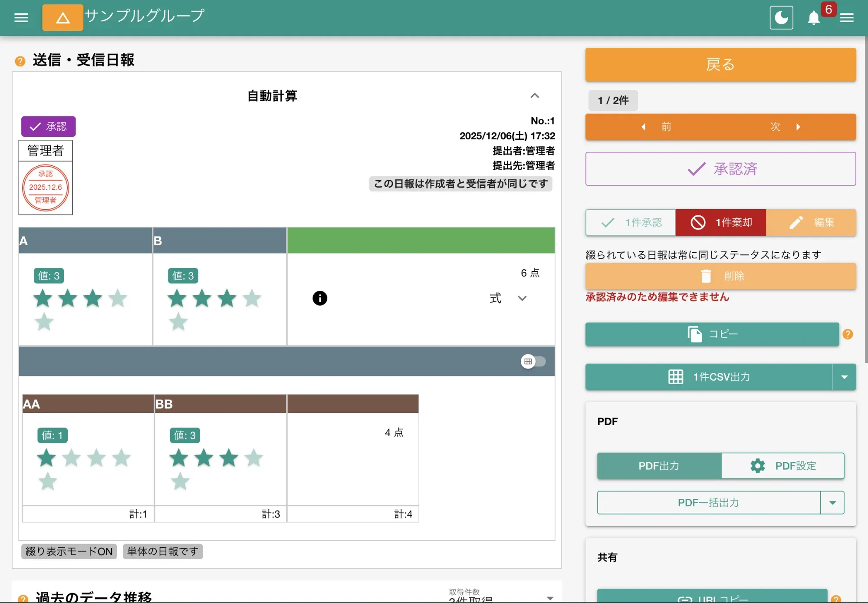The image size is (868, 603).
Task: Open the top-right hamburger menu
Action: [x=846, y=17]
